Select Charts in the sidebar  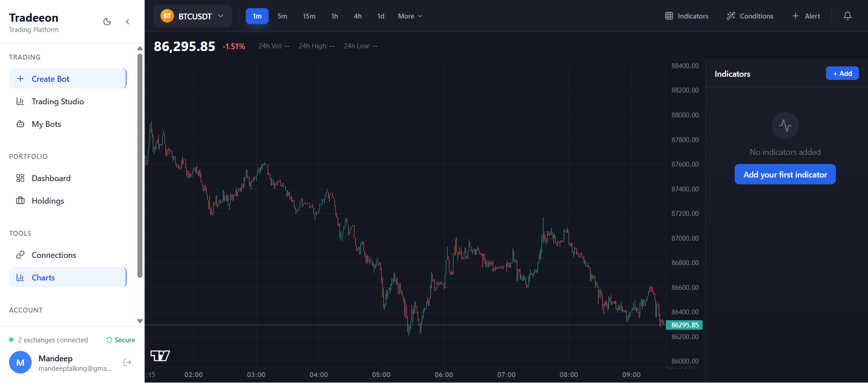click(68, 277)
